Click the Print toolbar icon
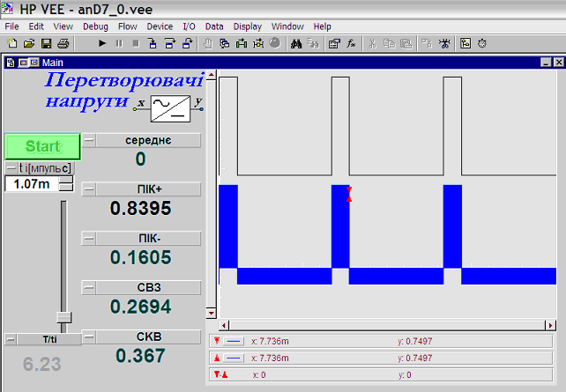The width and height of the screenshot is (566, 392). (x=63, y=44)
